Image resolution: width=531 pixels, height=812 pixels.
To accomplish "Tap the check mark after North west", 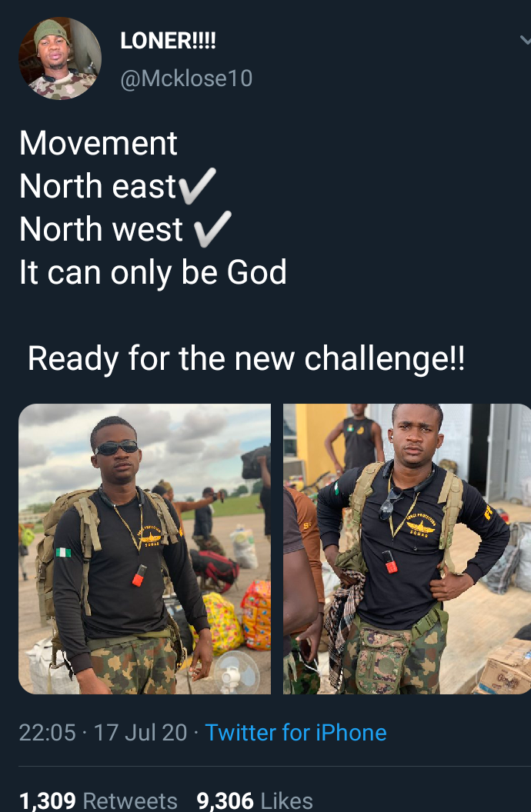I will pyautogui.click(x=212, y=229).
